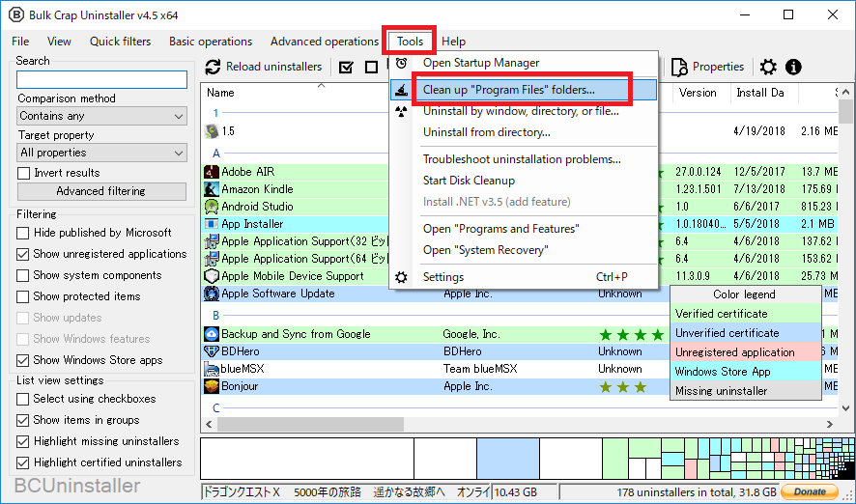Viewport: 856px width, 504px height.
Task: Click the Apple Software Update icon
Action: pyautogui.click(x=212, y=294)
